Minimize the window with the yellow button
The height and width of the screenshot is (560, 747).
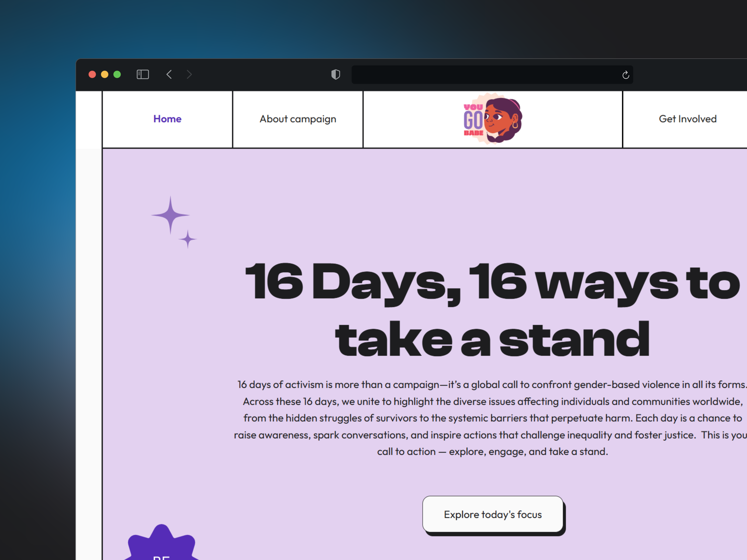105,74
